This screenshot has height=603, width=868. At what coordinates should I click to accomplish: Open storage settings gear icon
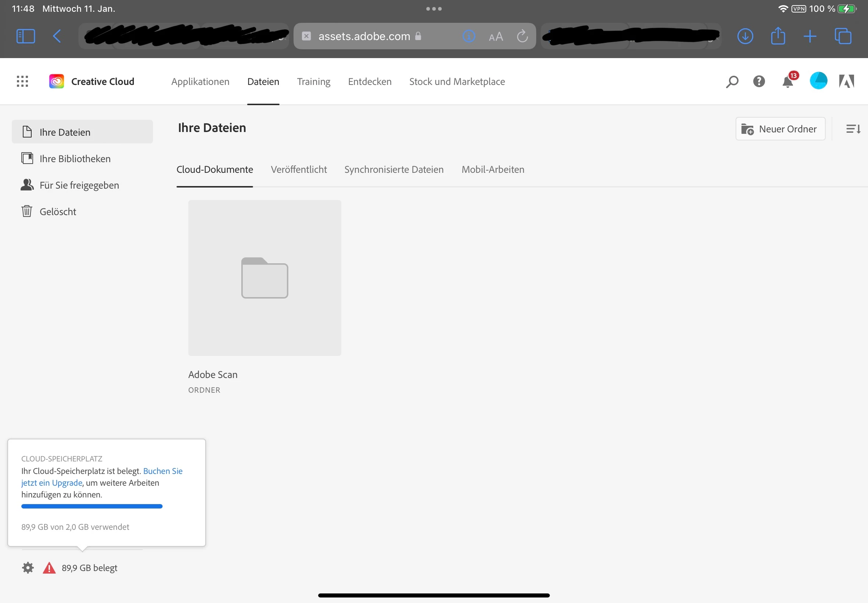[28, 567]
